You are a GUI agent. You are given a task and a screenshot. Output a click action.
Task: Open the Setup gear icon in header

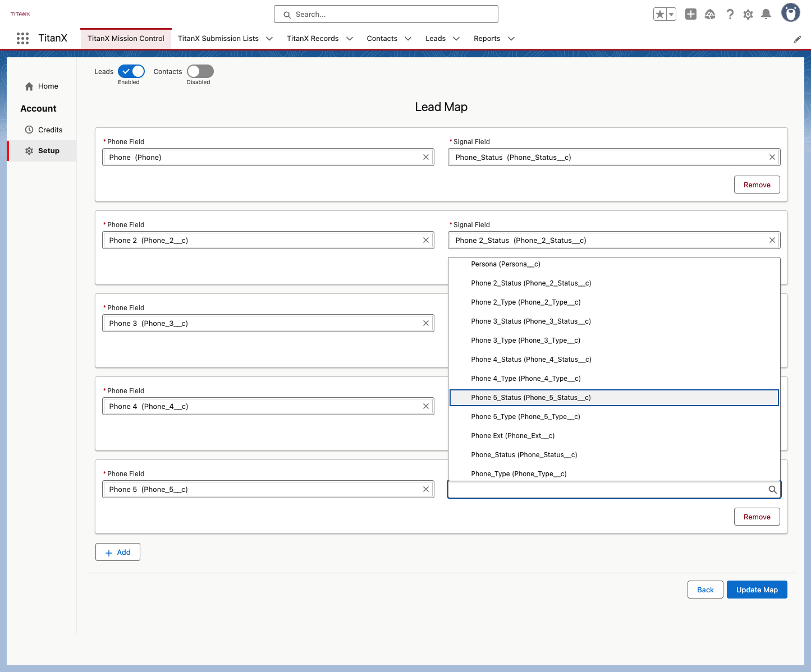coord(748,14)
